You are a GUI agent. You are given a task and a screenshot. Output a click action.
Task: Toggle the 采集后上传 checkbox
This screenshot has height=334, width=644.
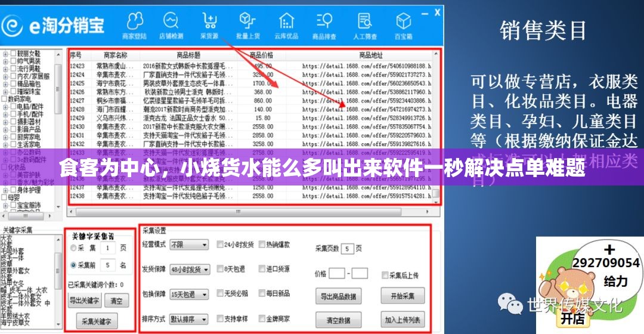385,276
